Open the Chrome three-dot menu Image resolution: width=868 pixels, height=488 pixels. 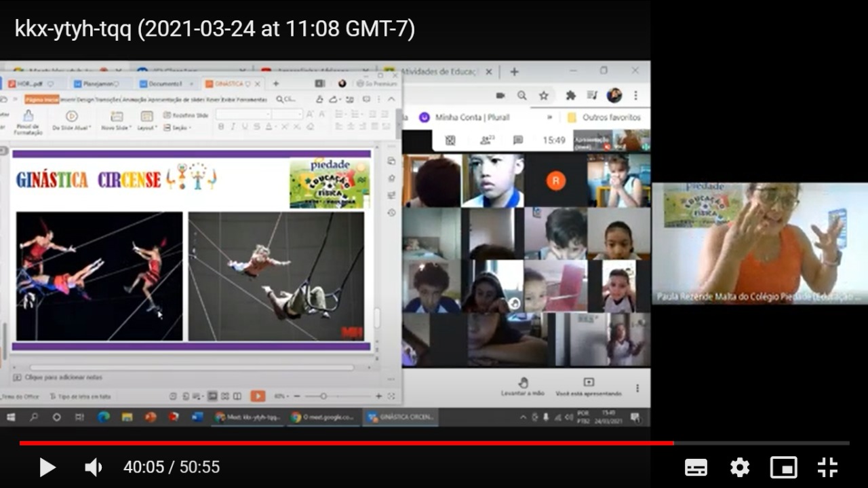click(x=635, y=96)
